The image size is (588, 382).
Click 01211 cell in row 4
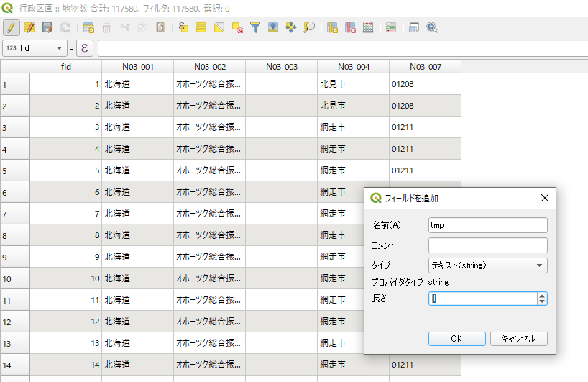point(426,149)
